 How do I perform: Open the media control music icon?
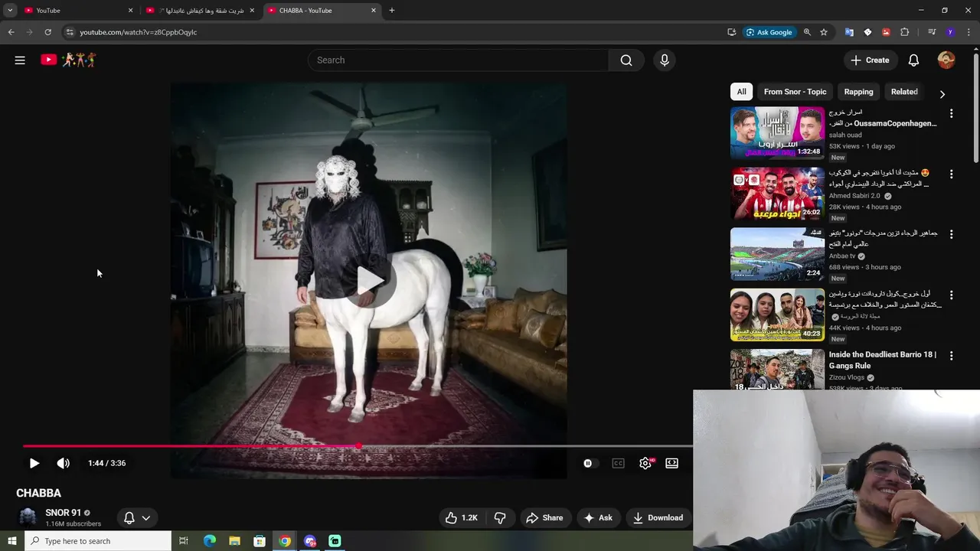tap(932, 32)
